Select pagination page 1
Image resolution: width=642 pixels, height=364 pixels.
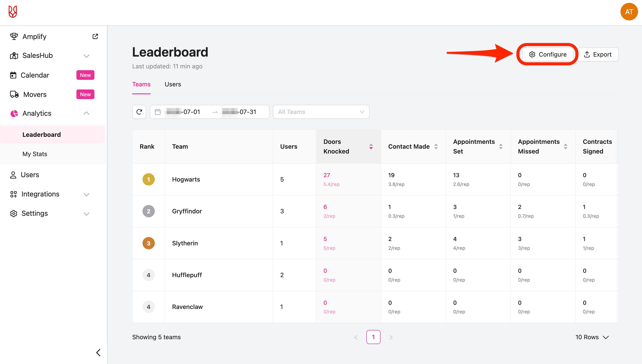[x=373, y=337]
